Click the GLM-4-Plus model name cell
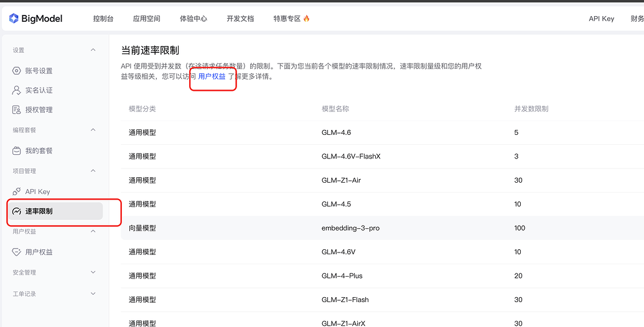This screenshot has width=644, height=327. click(342, 276)
